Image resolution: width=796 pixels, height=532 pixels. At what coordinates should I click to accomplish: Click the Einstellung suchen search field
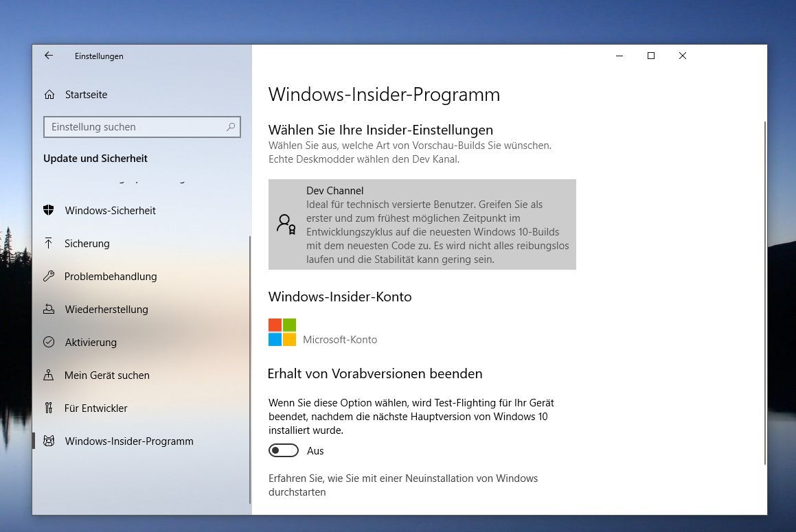coord(142,127)
